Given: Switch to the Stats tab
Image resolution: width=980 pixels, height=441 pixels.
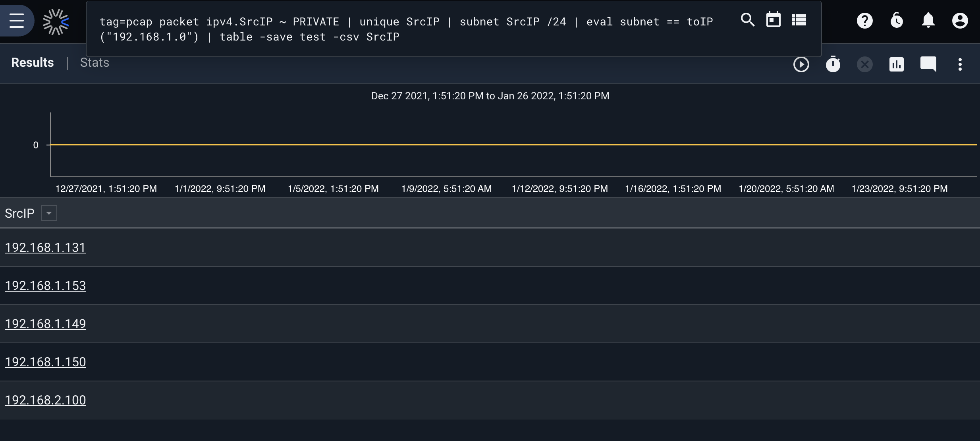Looking at the screenshot, I should pos(95,62).
